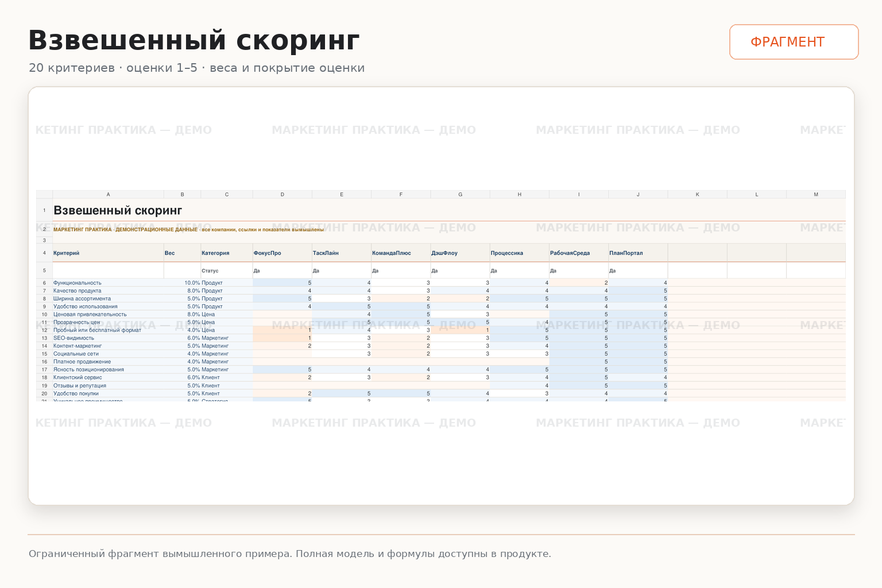Click Цена category in Прозрачность цен row
The height and width of the screenshot is (588, 882).
(227, 322)
